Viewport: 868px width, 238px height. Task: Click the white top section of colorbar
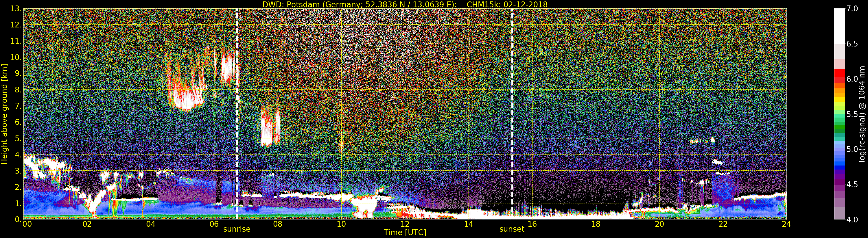(x=839, y=25)
